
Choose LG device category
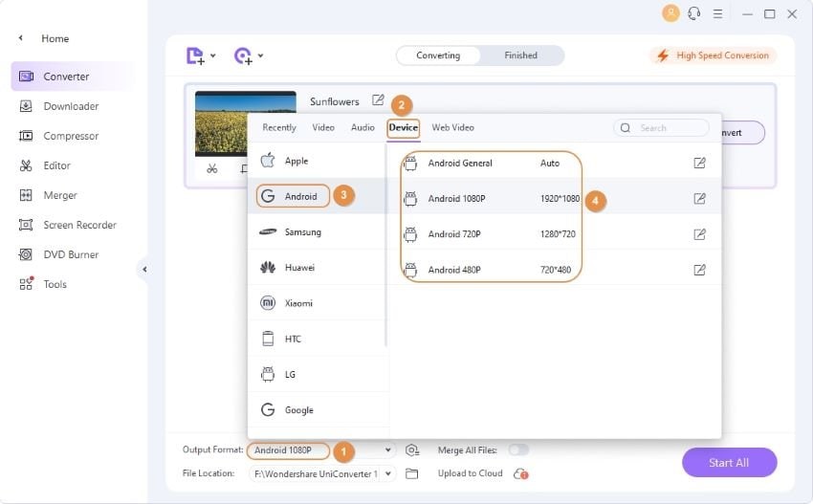click(x=317, y=374)
